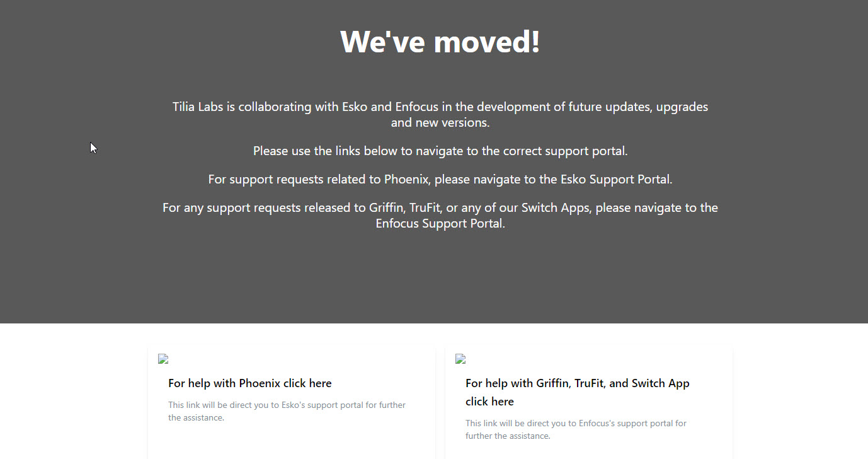This screenshot has height=459, width=868.
Task: Click 'Enfocus Support Portal' in the banner text
Action: pyautogui.click(x=440, y=224)
